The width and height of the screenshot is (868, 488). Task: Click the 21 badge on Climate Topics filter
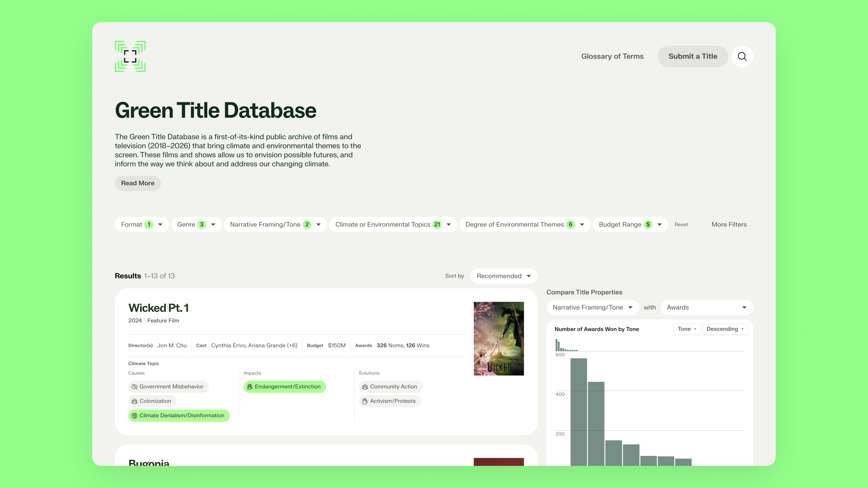pyautogui.click(x=437, y=225)
